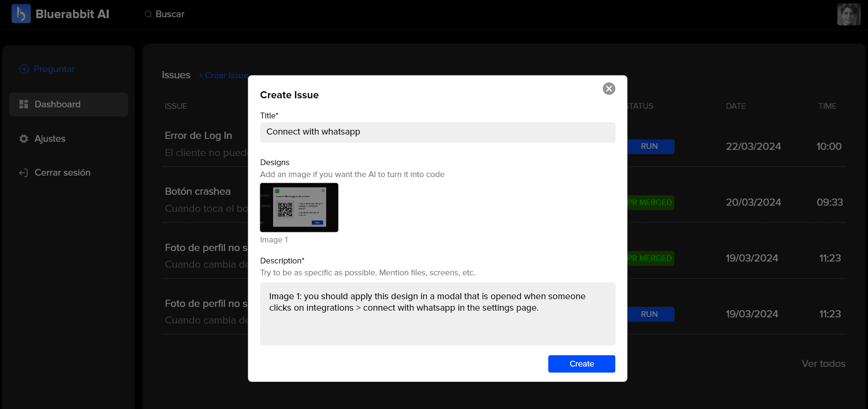Close the Create Issue modal

tap(609, 89)
